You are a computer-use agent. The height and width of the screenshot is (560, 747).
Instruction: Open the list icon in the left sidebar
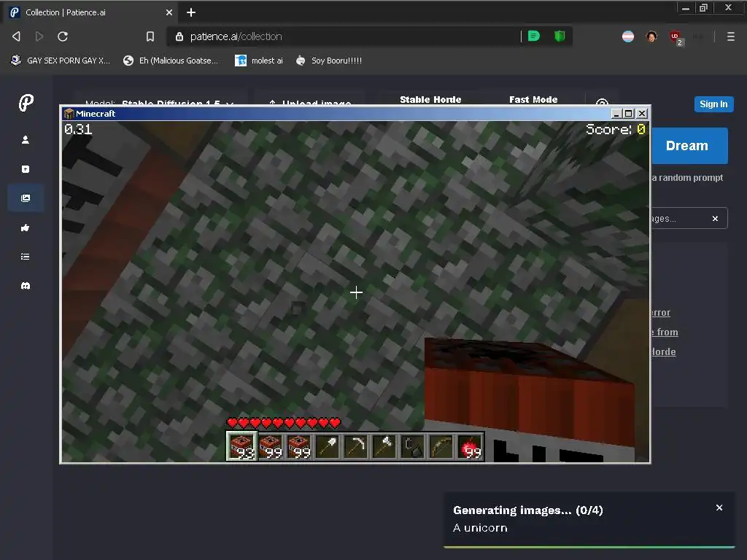click(26, 257)
